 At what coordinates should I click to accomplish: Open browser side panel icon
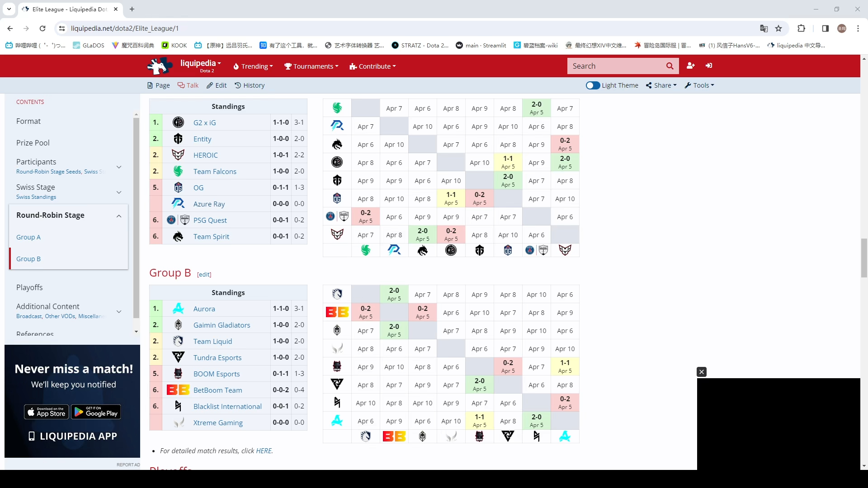[825, 28]
